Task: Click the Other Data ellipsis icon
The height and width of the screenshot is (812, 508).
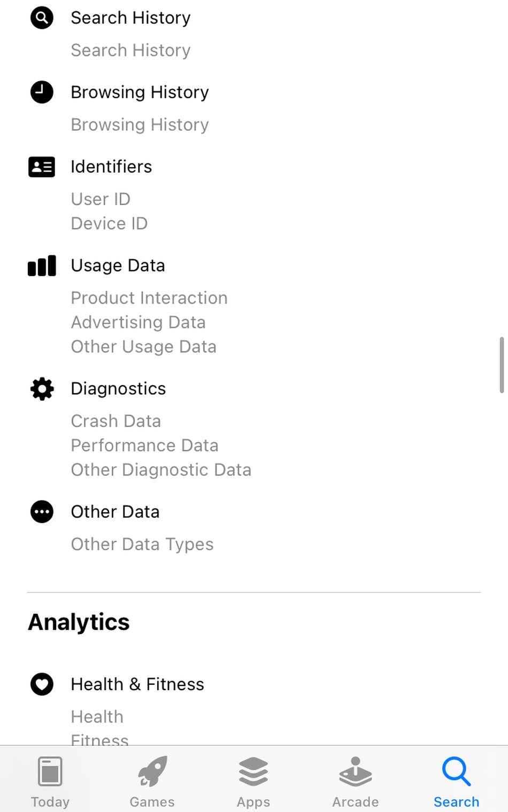Action: pos(42,512)
